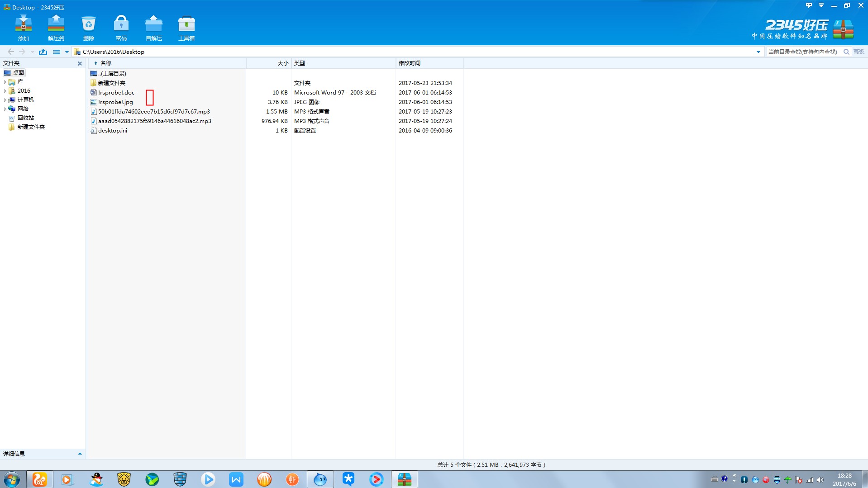This screenshot has width=868, height=488.
Task: Collapse the 详细信息 details panel
Action: [80, 454]
